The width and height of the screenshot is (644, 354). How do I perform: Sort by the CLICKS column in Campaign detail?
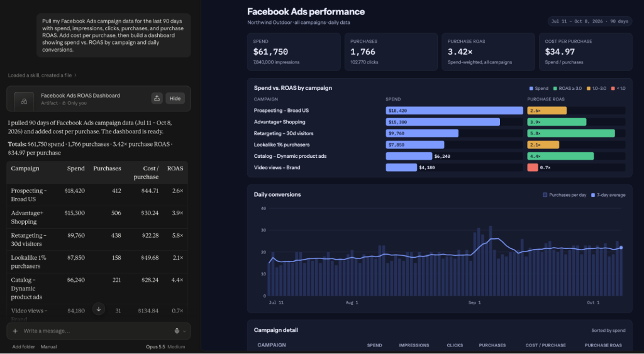click(x=455, y=345)
